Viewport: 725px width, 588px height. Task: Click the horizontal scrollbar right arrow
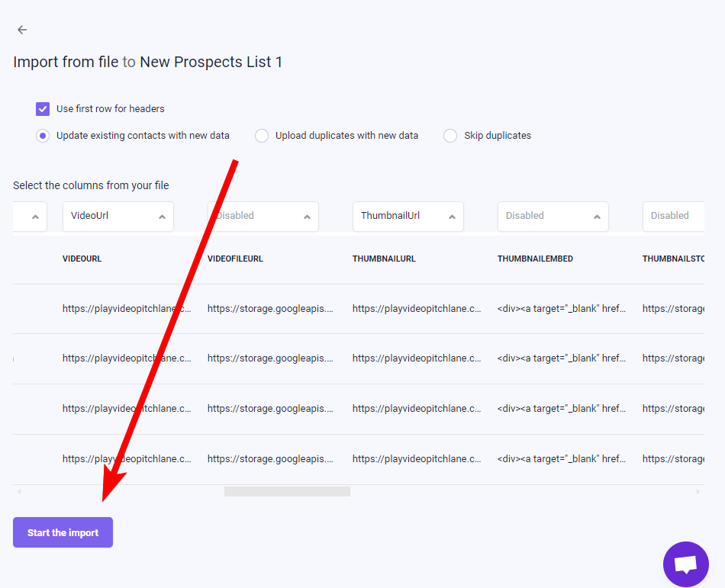[x=698, y=491]
